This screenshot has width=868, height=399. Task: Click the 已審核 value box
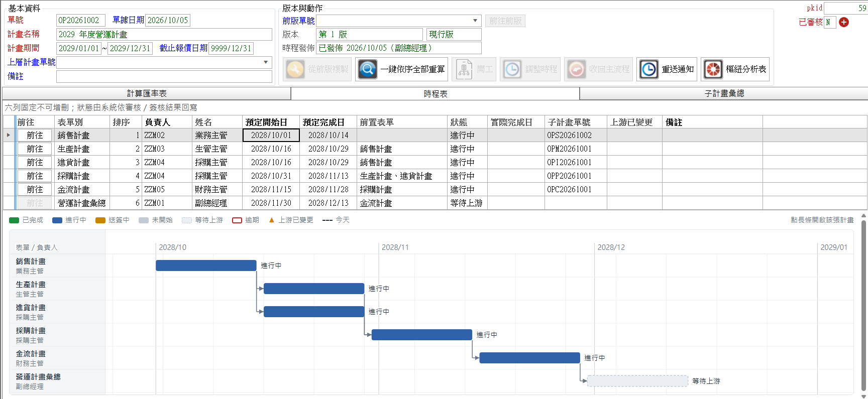point(830,22)
